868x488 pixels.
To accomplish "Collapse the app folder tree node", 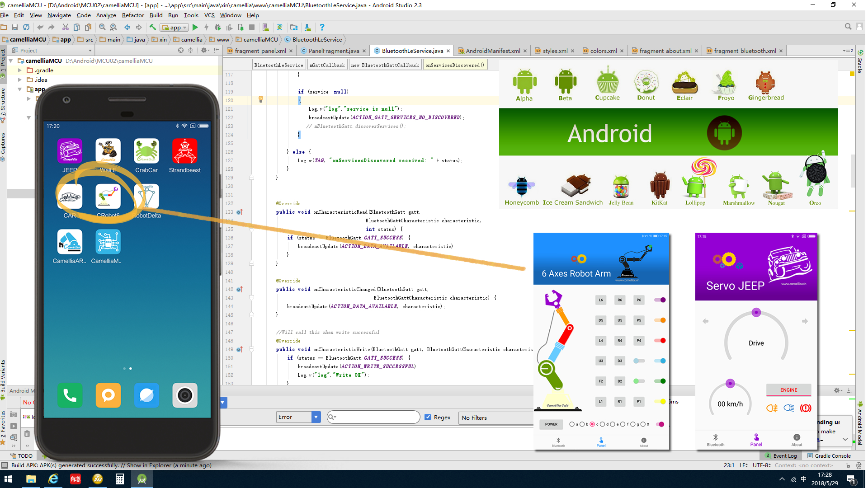I will (x=20, y=89).
